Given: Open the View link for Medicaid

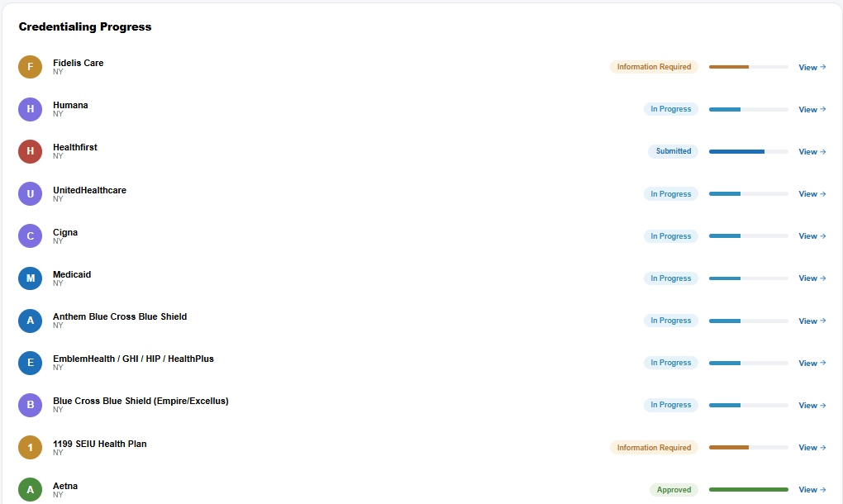Looking at the screenshot, I should pyautogui.click(x=812, y=278).
